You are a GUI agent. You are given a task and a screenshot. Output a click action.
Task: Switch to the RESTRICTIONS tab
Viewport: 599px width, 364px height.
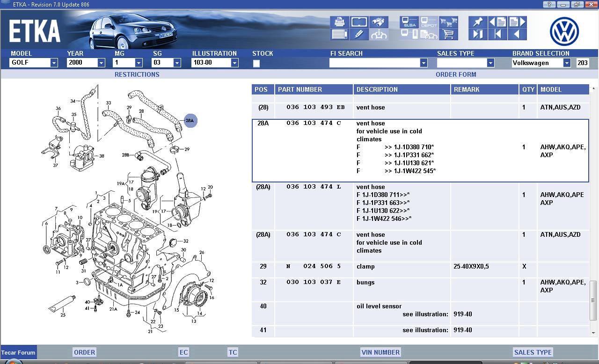(137, 74)
